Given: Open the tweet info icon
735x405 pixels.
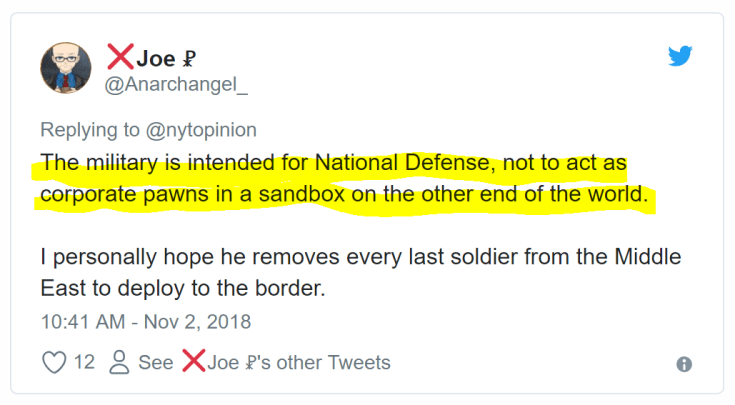Looking at the screenshot, I should click(x=684, y=365).
